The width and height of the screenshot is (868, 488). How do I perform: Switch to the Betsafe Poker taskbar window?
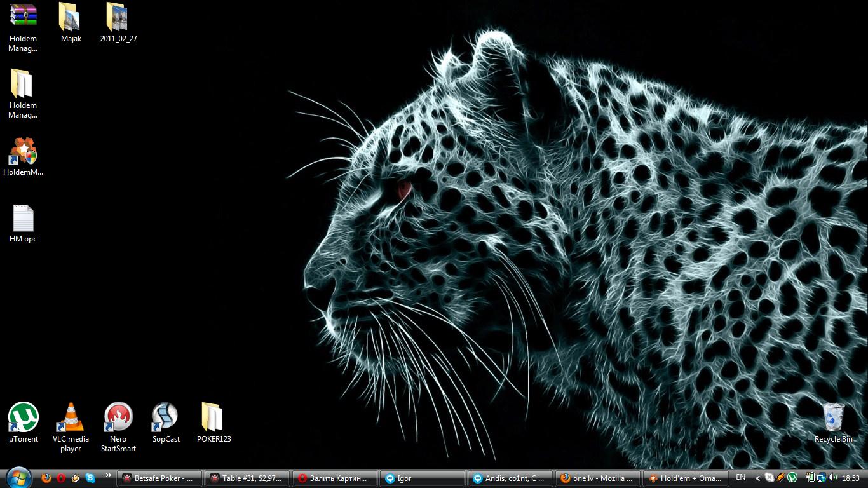(x=160, y=478)
